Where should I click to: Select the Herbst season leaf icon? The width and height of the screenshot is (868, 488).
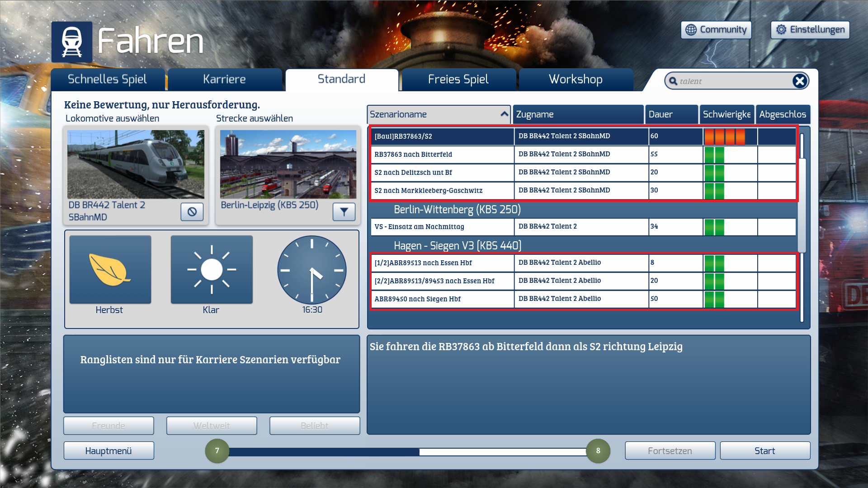110,270
